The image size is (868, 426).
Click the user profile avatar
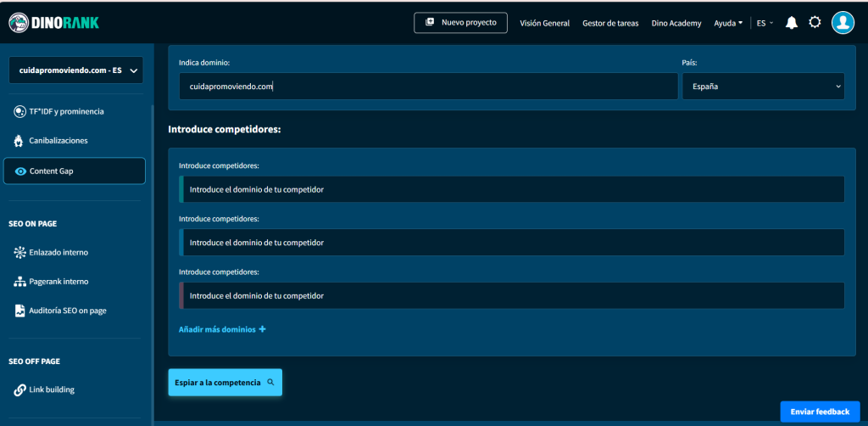pos(843,23)
